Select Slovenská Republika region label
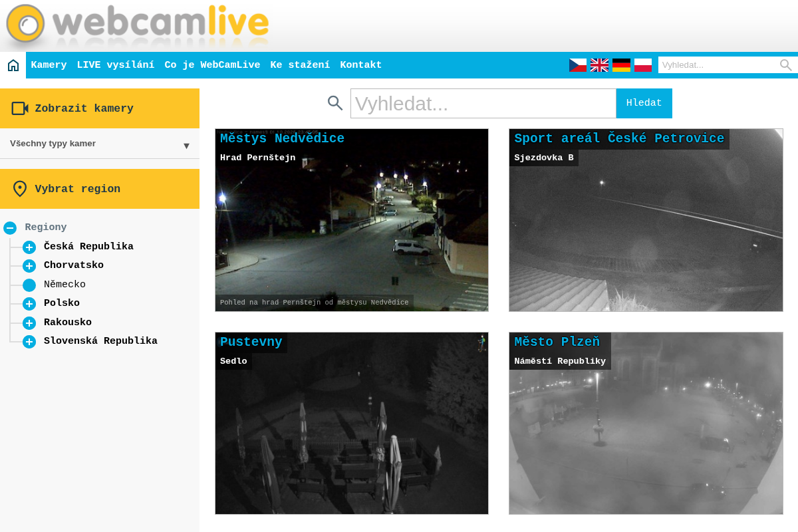The height and width of the screenshot is (532, 798). coord(100,341)
